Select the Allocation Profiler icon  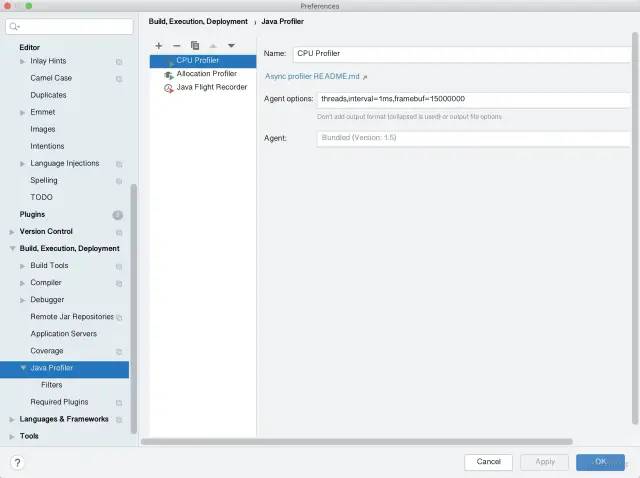pyautogui.click(x=168, y=75)
